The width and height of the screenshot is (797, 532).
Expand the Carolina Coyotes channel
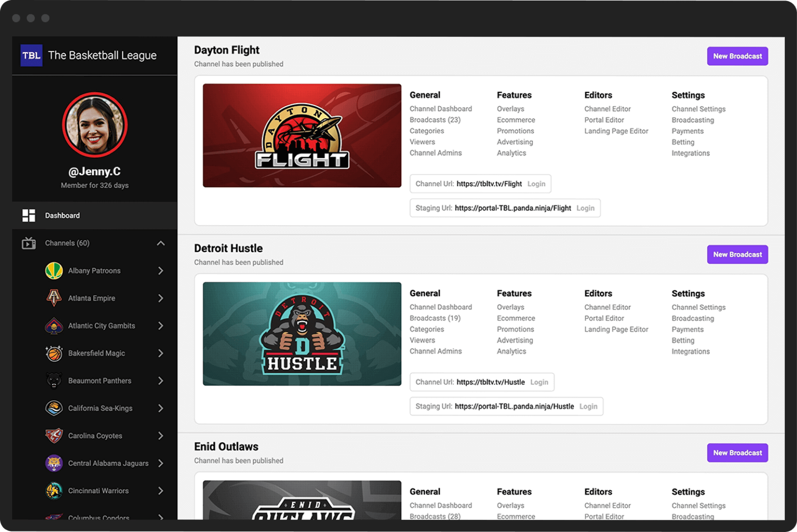[161, 436]
